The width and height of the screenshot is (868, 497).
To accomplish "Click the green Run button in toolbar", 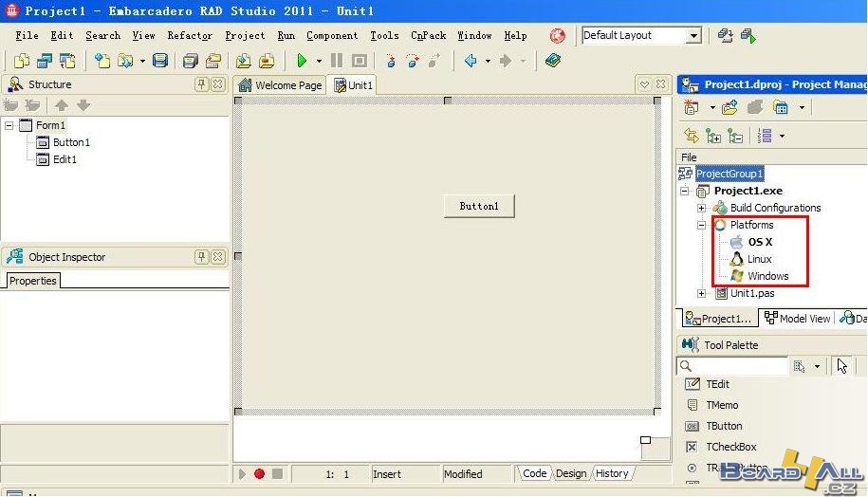I will [302, 61].
